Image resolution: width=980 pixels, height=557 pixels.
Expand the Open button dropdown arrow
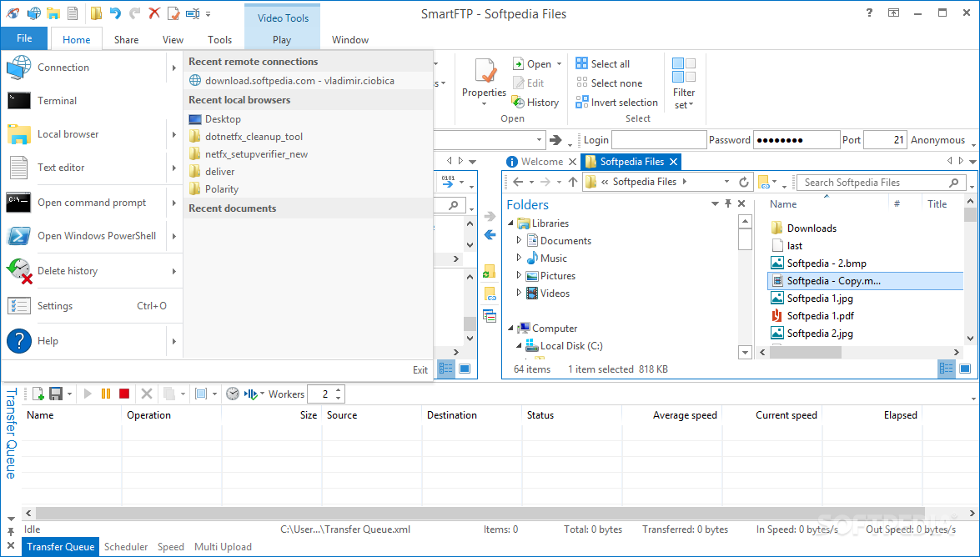point(560,63)
